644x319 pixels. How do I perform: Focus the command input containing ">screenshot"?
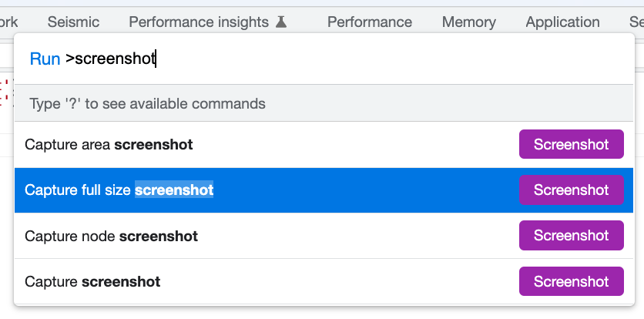347,59
